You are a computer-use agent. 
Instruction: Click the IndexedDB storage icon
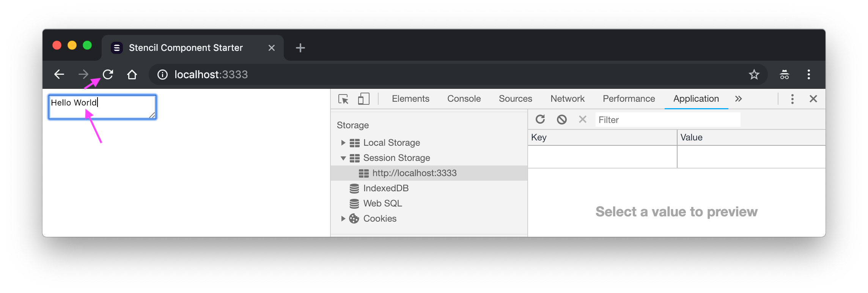coord(354,188)
